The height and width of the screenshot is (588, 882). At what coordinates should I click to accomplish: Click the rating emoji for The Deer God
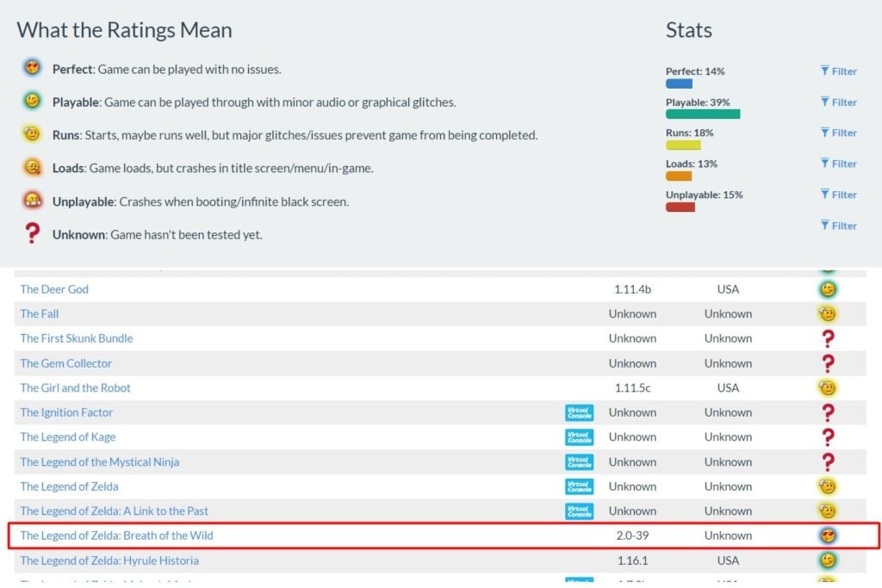click(828, 289)
